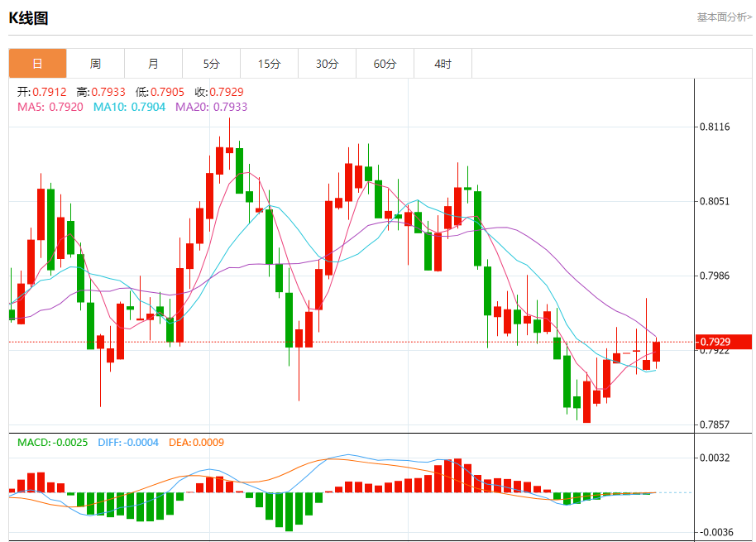
Task: Click the K线图 chart title
Action: point(28,18)
